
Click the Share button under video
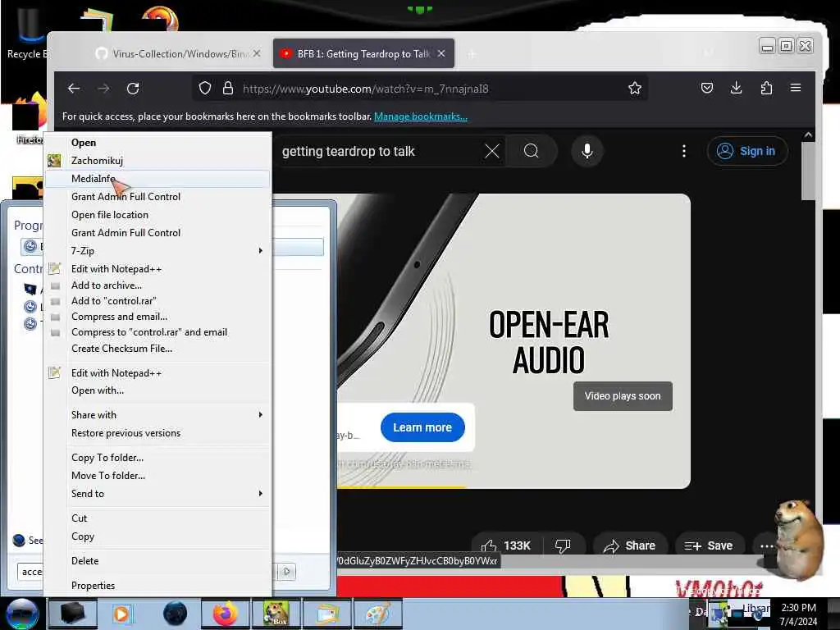pyautogui.click(x=630, y=546)
